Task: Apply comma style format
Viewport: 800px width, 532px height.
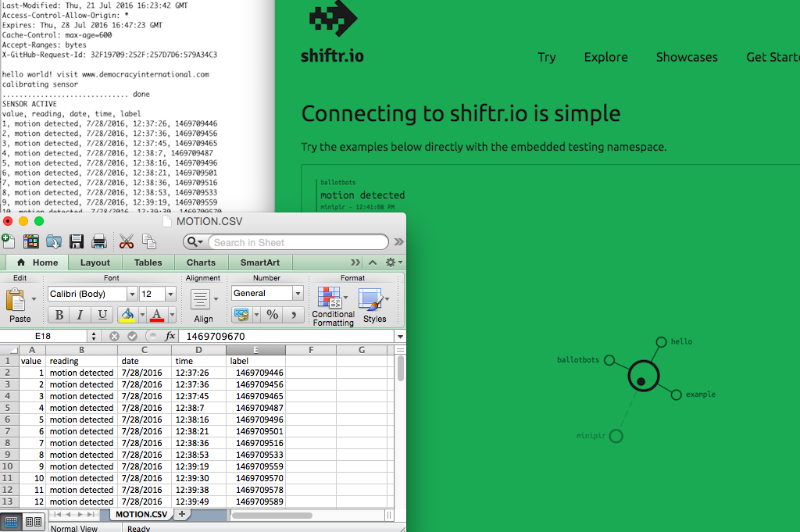Action: (294, 315)
